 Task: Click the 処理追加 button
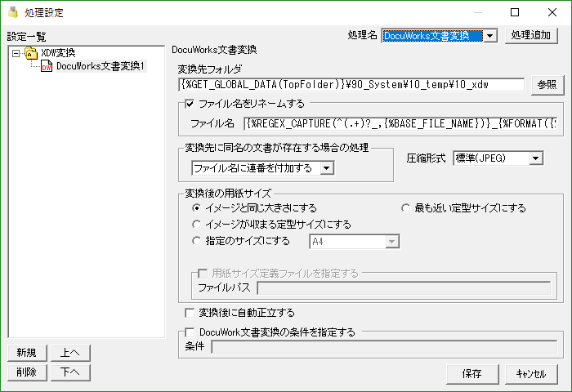pos(531,35)
